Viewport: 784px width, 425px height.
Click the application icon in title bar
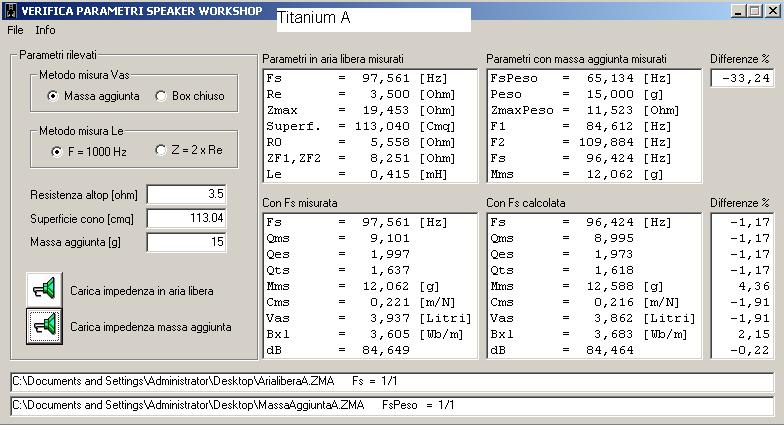(10, 10)
